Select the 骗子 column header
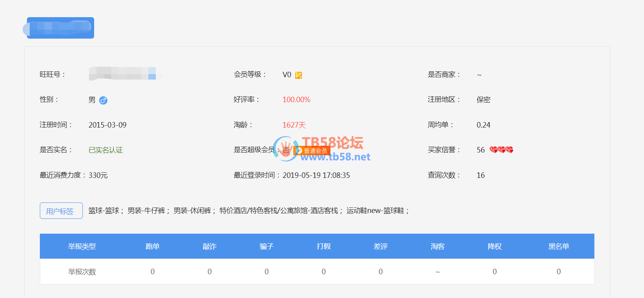Image resolution: width=644 pixels, height=298 pixels. [266, 247]
